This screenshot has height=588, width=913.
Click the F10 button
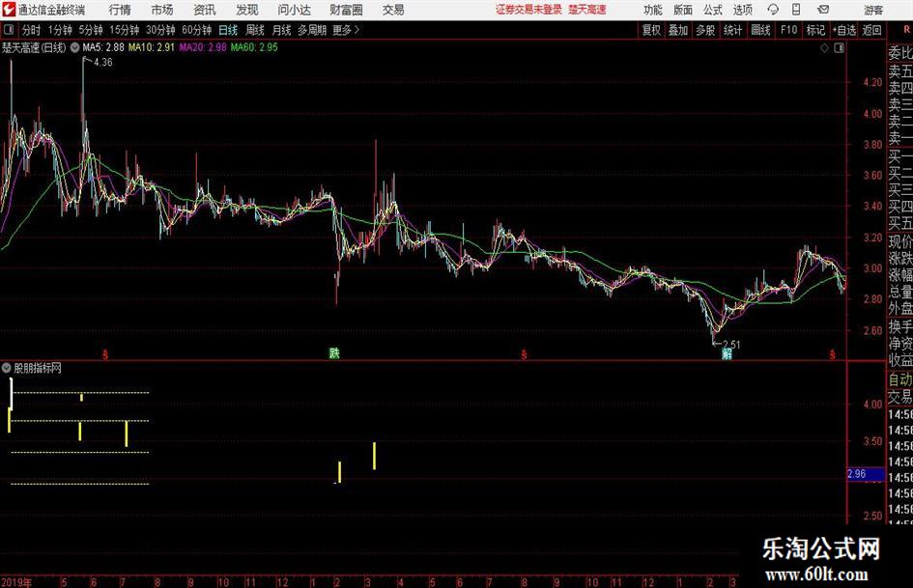tap(789, 30)
